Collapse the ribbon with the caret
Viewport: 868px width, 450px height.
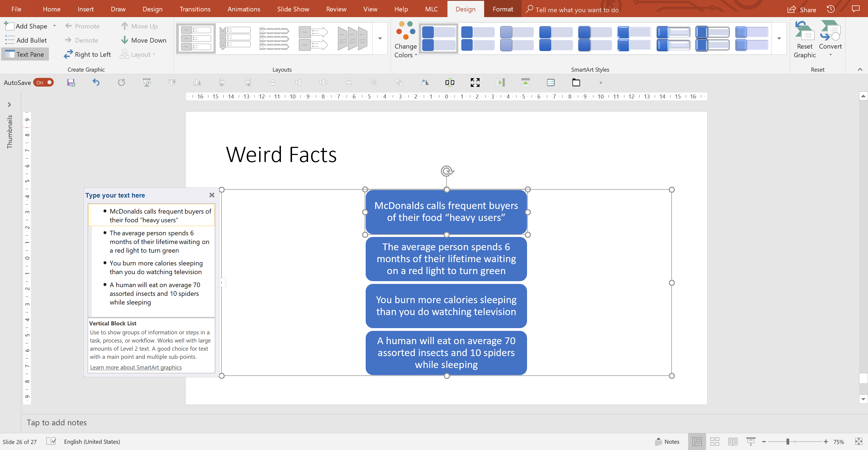[x=860, y=69]
